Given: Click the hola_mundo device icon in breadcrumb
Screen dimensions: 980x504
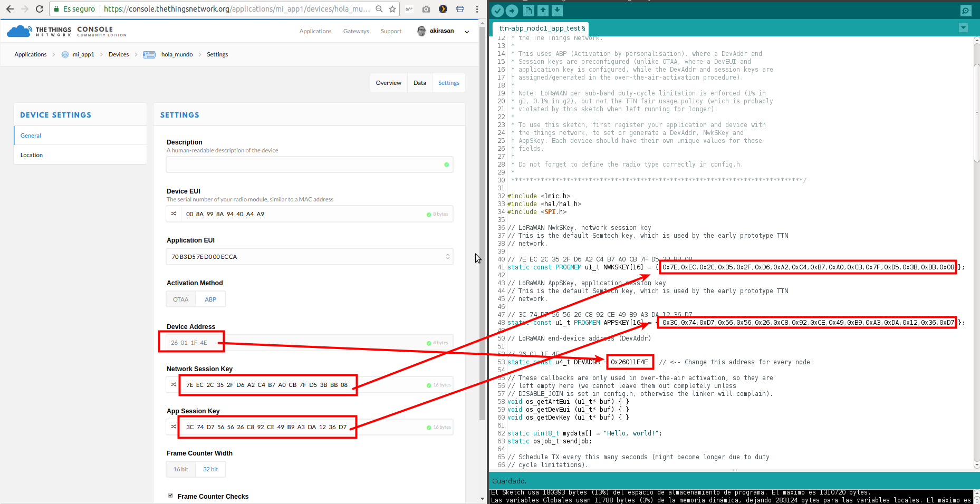Looking at the screenshot, I should tap(149, 54).
